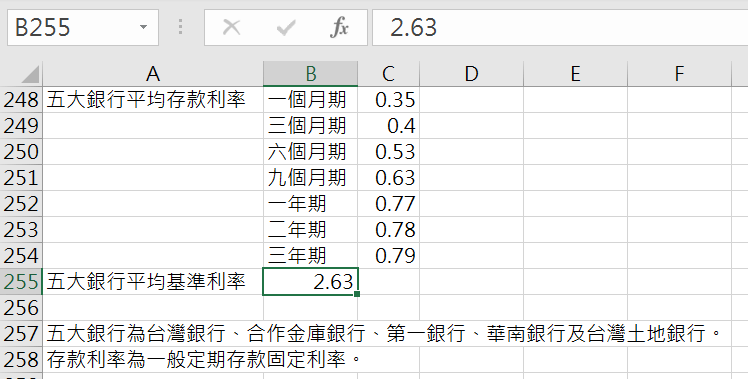Select row 251 header
748x379 pixels.
click(x=21, y=178)
